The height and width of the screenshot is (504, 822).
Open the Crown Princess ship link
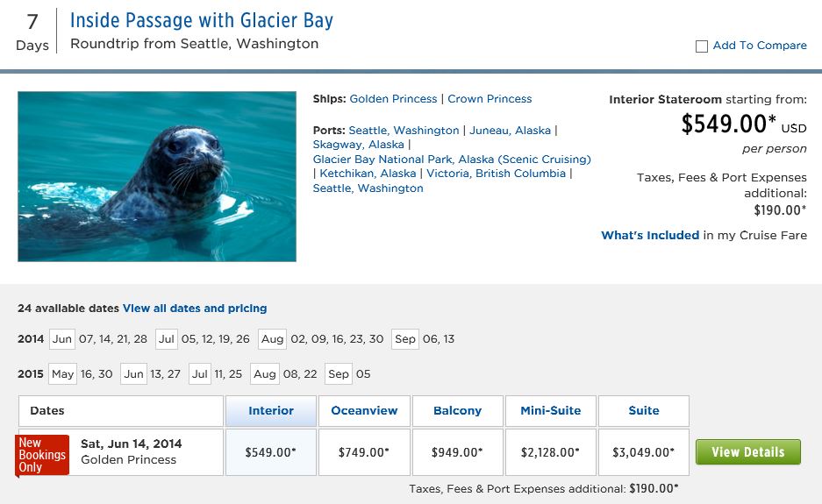coord(490,99)
